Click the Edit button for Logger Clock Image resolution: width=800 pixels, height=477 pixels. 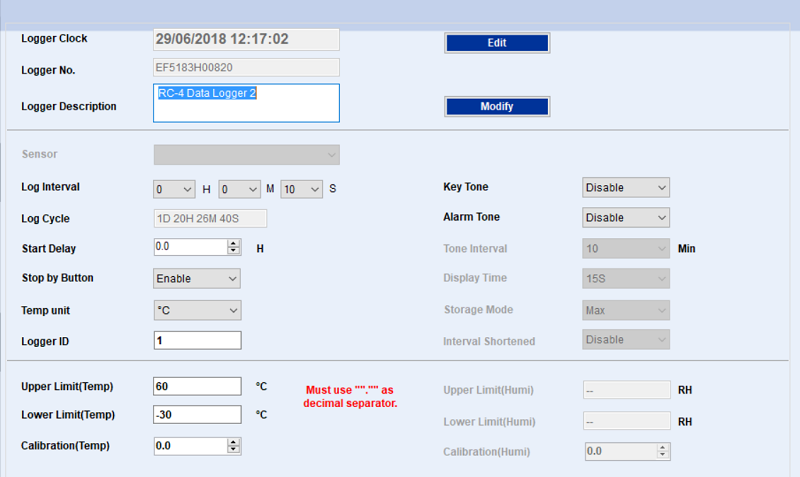pyautogui.click(x=497, y=43)
